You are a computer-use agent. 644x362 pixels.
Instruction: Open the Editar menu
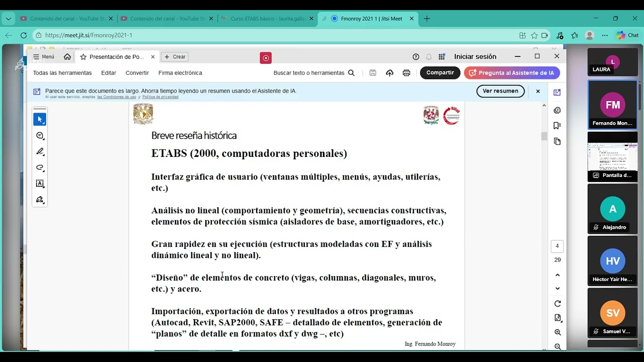tap(109, 73)
